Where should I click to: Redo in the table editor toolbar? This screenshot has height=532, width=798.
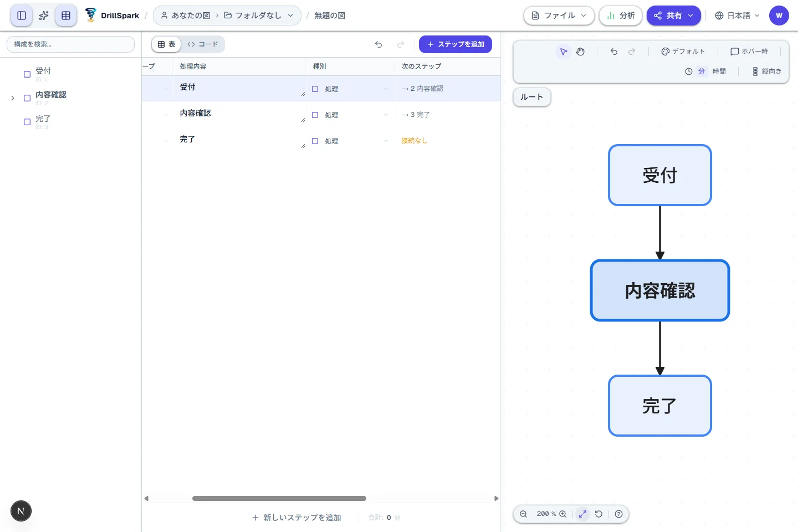(401, 44)
